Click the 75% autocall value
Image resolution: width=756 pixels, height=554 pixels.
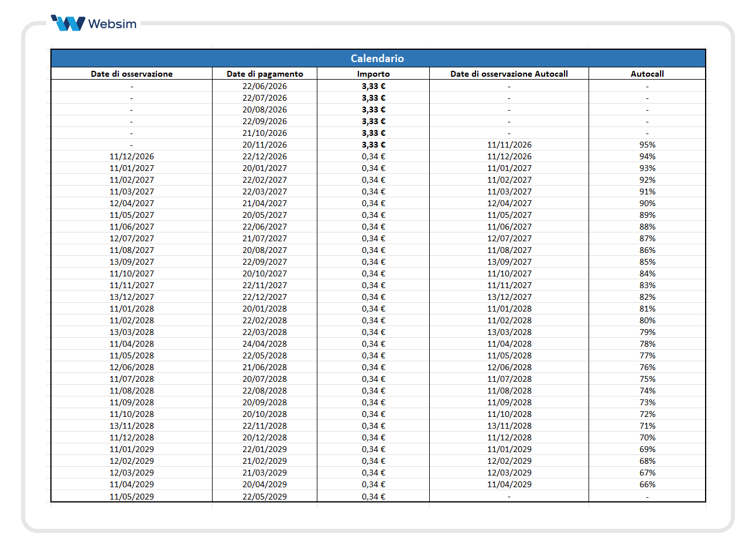647,379
